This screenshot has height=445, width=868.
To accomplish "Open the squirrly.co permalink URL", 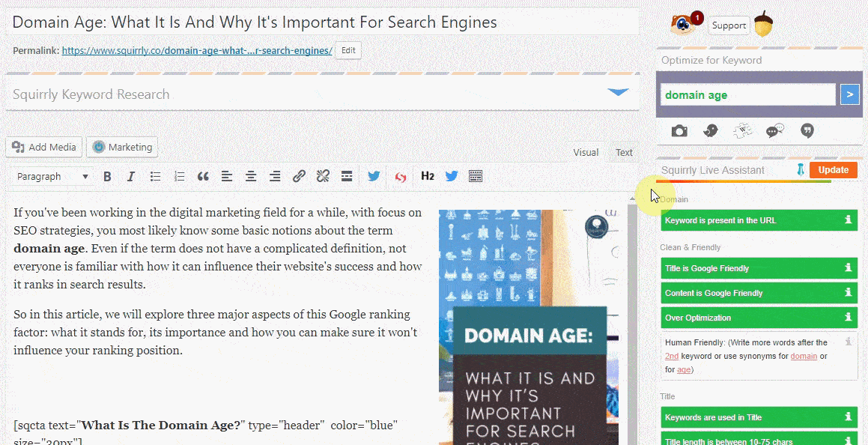I will [197, 50].
